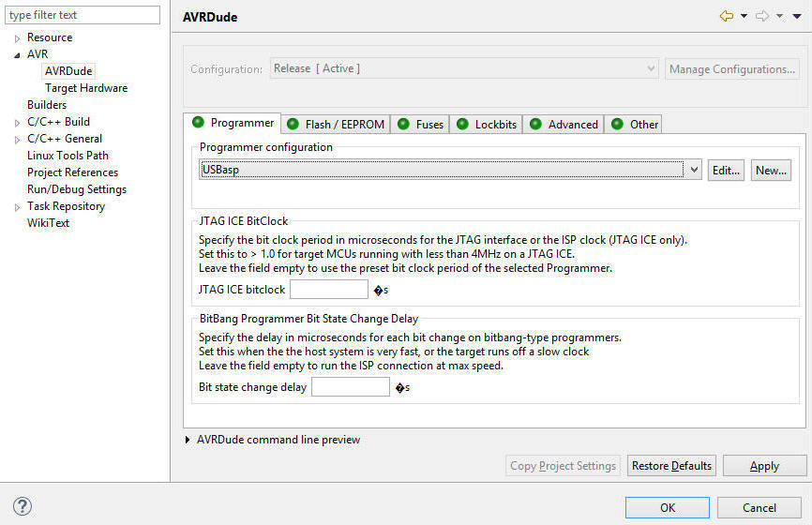Click the forward navigation arrow icon
This screenshot has height=525, width=812.
point(761,16)
